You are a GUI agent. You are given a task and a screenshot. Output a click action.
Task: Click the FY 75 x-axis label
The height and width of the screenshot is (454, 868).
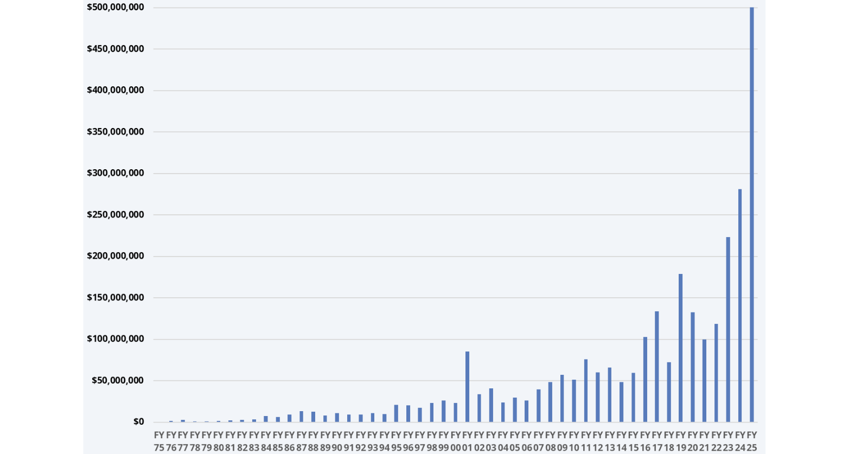[159, 441]
